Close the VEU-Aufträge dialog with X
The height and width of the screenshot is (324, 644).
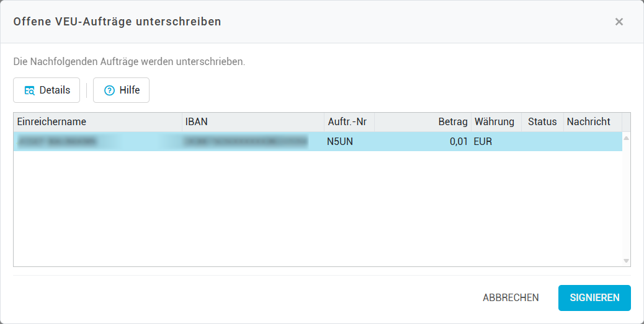(x=619, y=22)
